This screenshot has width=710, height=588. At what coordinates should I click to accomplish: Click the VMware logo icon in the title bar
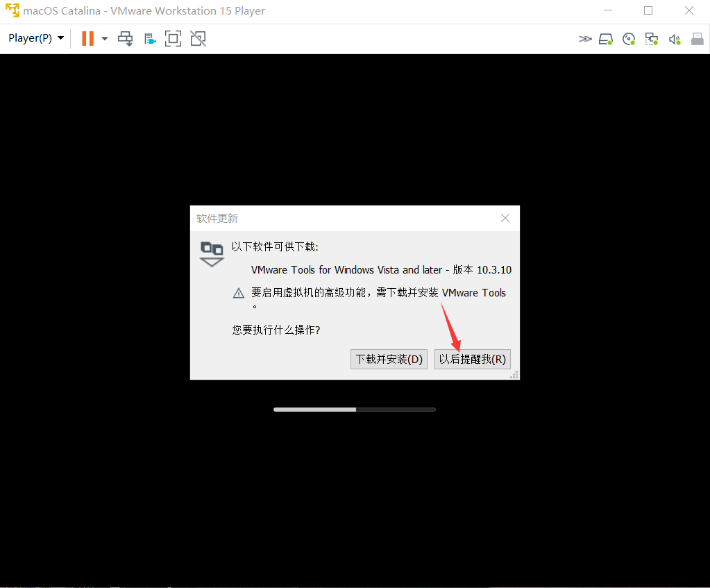[12, 10]
